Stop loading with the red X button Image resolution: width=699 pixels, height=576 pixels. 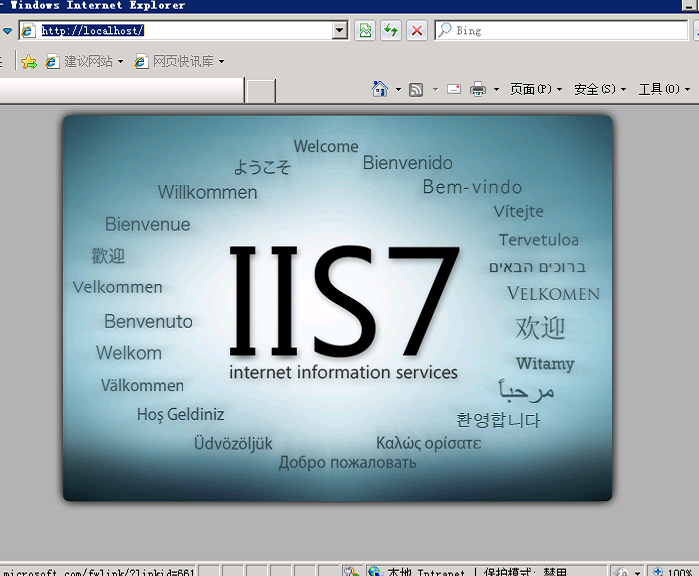coord(417,30)
